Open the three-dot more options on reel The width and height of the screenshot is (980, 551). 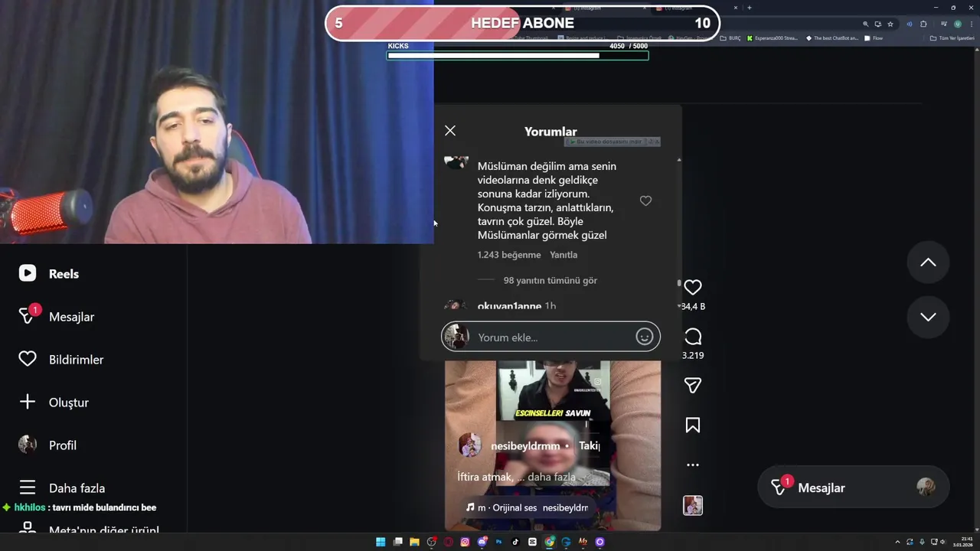pos(693,465)
